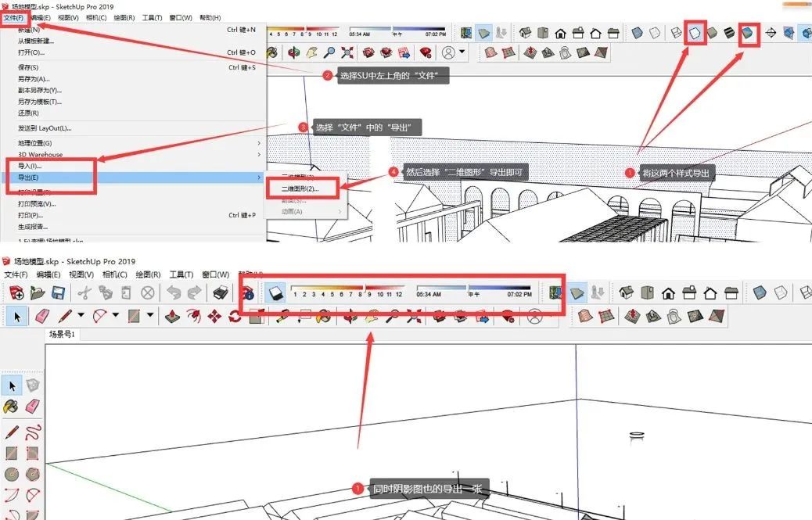The image size is (812, 520).
Task: Select the Circle tool
Action: (x=12, y=474)
